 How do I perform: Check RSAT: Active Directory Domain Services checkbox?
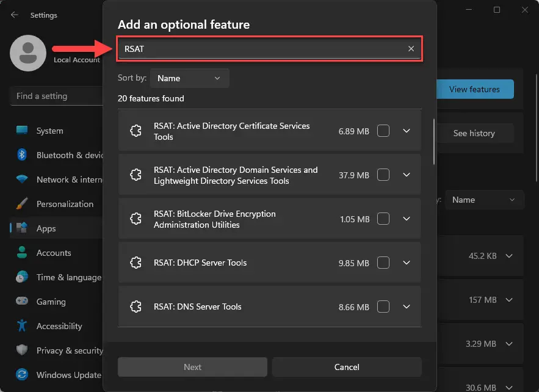tap(383, 175)
